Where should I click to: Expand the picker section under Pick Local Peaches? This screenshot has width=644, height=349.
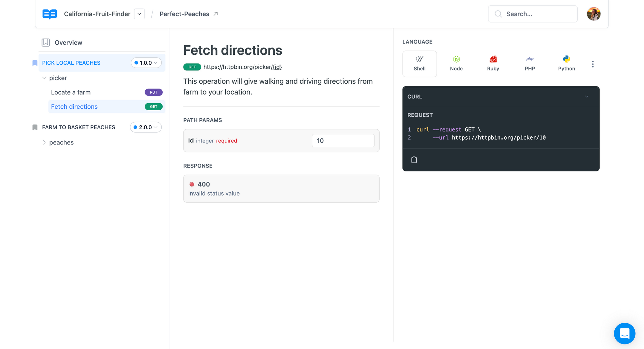(x=44, y=78)
